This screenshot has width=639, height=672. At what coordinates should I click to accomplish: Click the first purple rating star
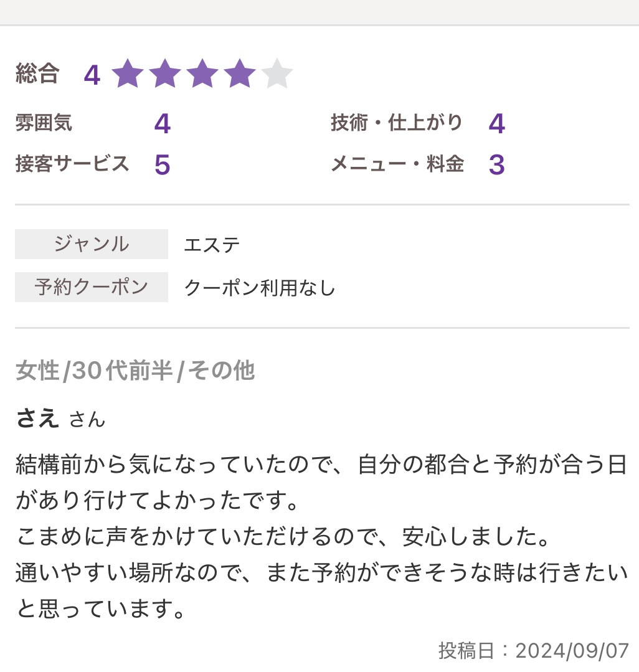click(x=128, y=75)
